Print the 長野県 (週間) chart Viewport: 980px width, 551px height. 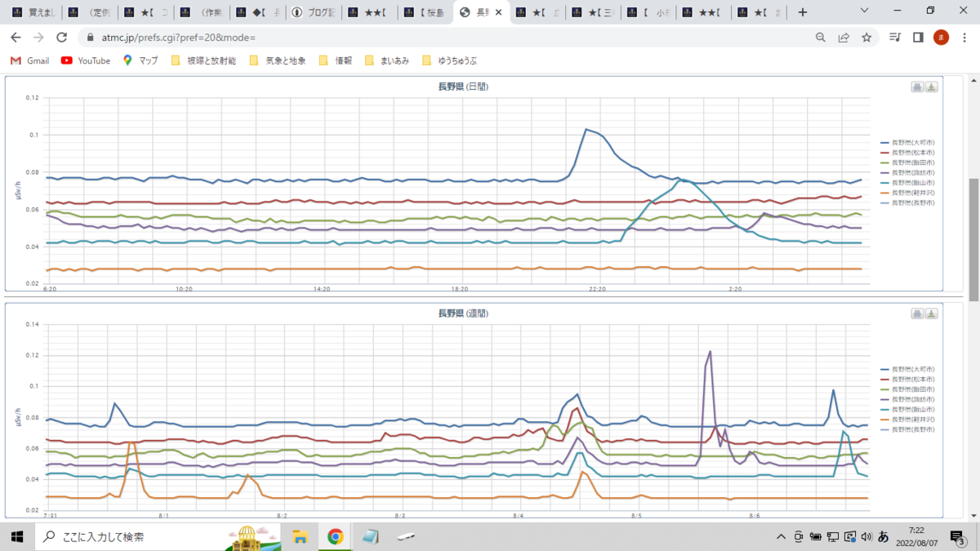[x=917, y=314]
